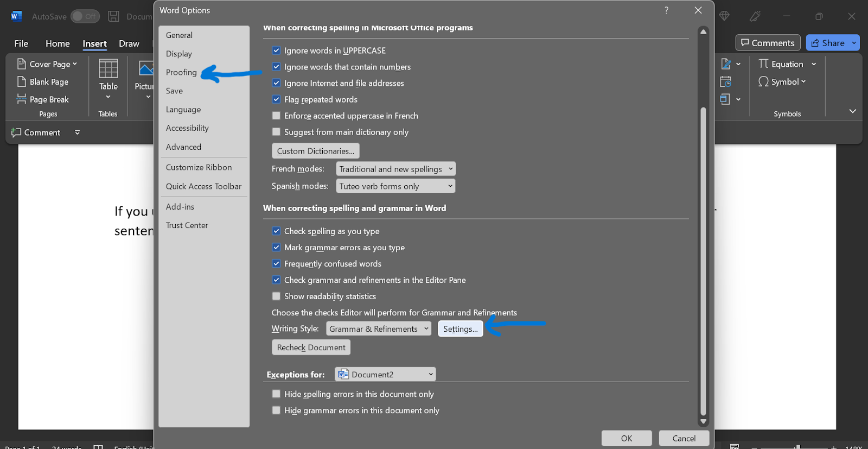Close the Word Options dialog
Image resolution: width=868 pixels, height=449 pixels.
tap(698, 10)
